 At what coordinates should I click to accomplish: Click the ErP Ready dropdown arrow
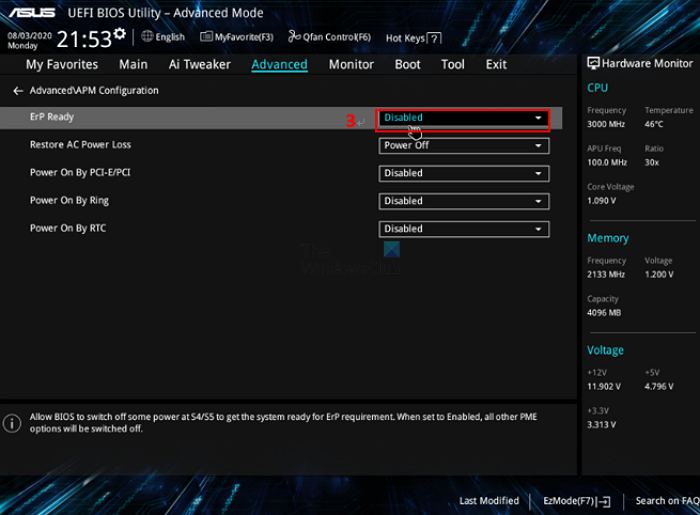pyautogui.click(x=538, y=118)
